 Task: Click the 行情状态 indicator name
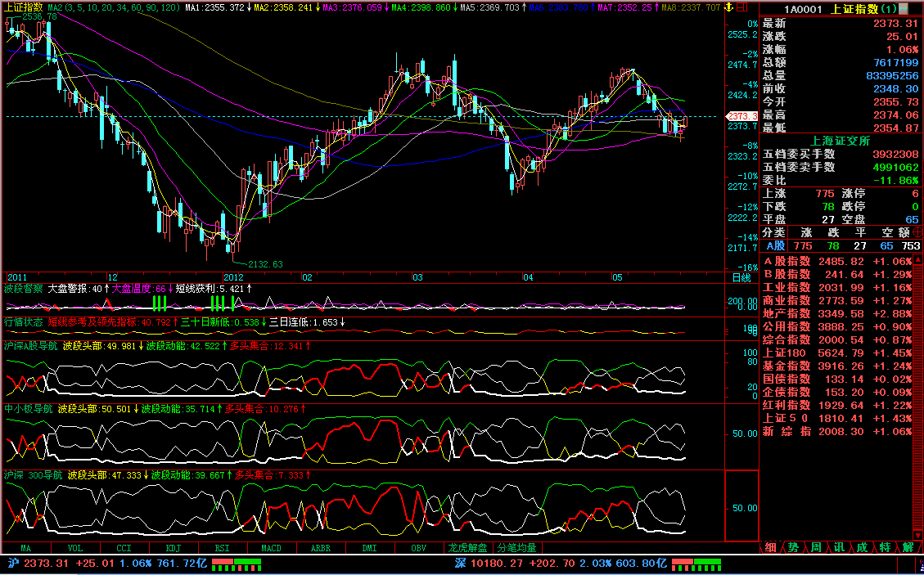point(24,322)
